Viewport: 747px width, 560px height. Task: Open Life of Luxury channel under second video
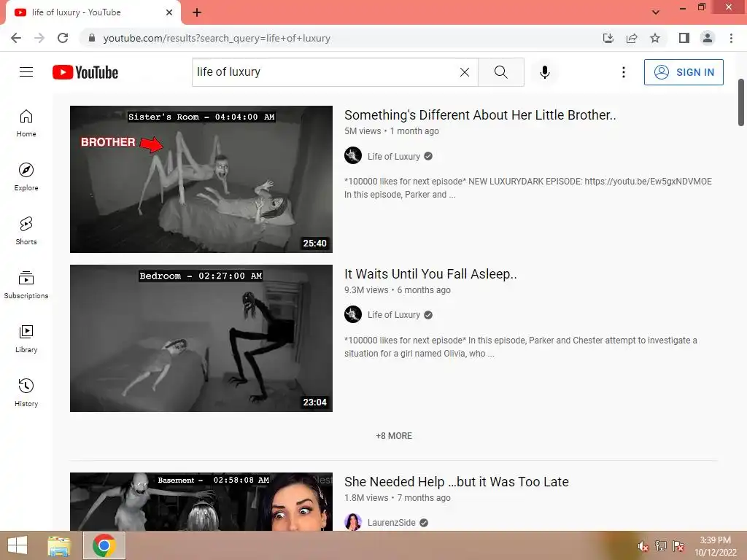point(393,315)
